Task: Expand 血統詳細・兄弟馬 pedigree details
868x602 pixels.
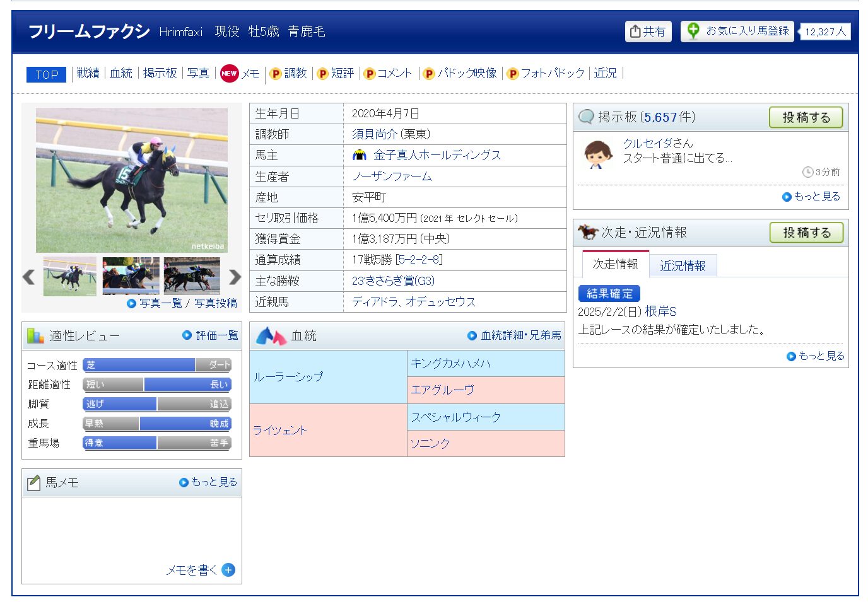Action: 515,335
